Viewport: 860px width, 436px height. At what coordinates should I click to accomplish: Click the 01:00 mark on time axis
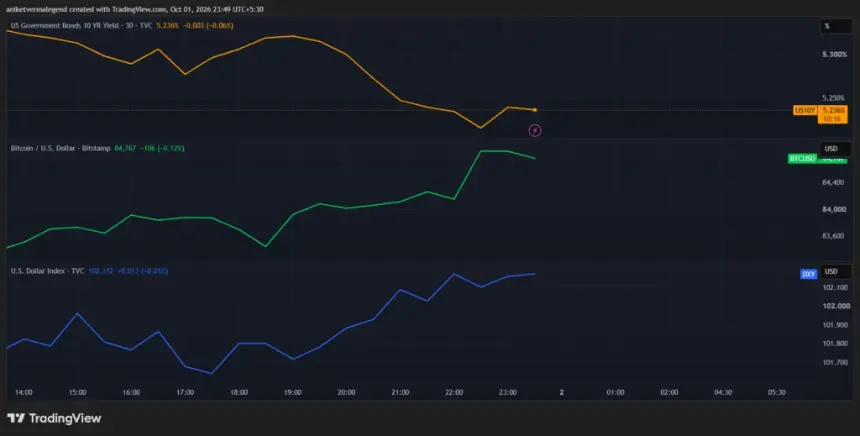coord(615,393)
